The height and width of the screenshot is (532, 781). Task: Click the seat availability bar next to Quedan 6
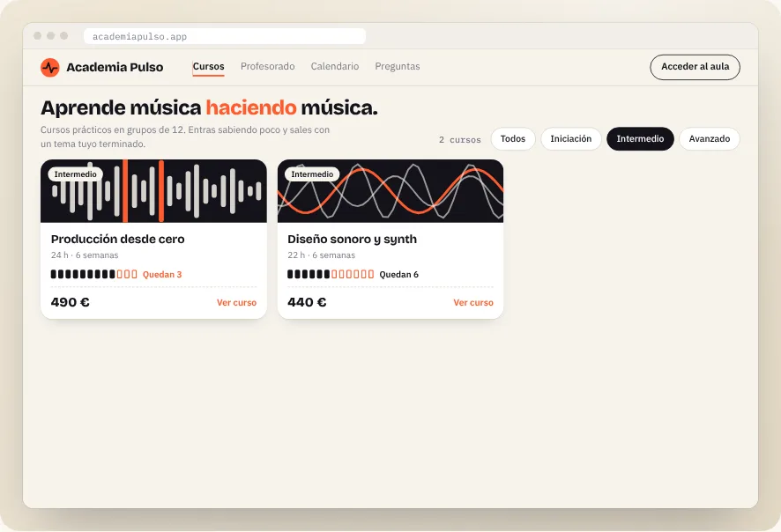[331, 274]
